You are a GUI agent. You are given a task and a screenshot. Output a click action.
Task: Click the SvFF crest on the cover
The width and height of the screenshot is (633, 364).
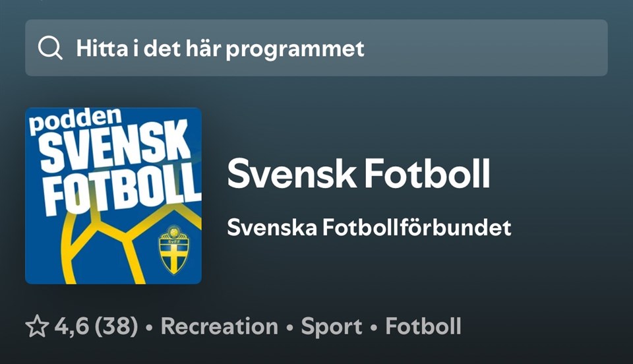point(173,250)
